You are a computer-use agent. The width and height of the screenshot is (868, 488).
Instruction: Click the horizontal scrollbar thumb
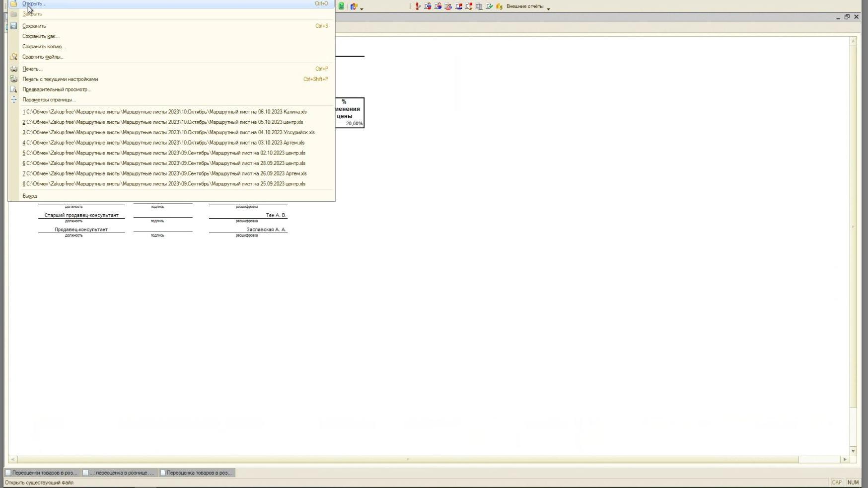408,460
